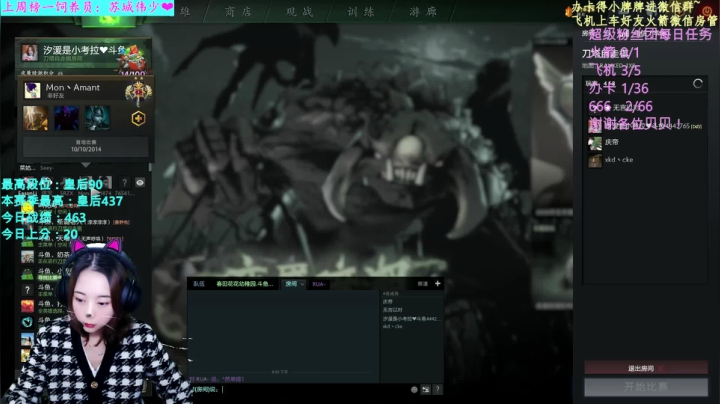Click xkd丶cke player row in lobby list
Viewport: 720px width, 404px height.
[x=645, y=160]
